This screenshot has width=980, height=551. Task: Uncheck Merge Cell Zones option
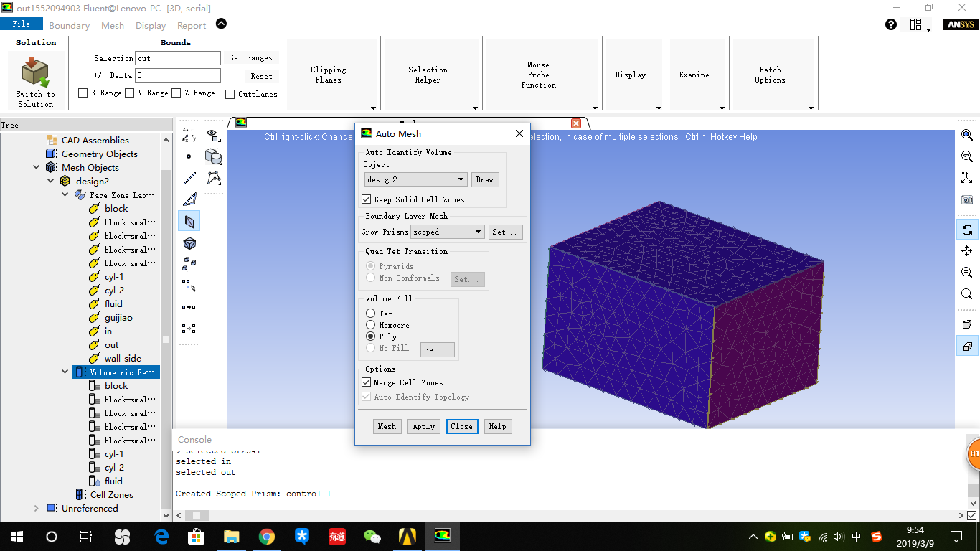(367, 382)
